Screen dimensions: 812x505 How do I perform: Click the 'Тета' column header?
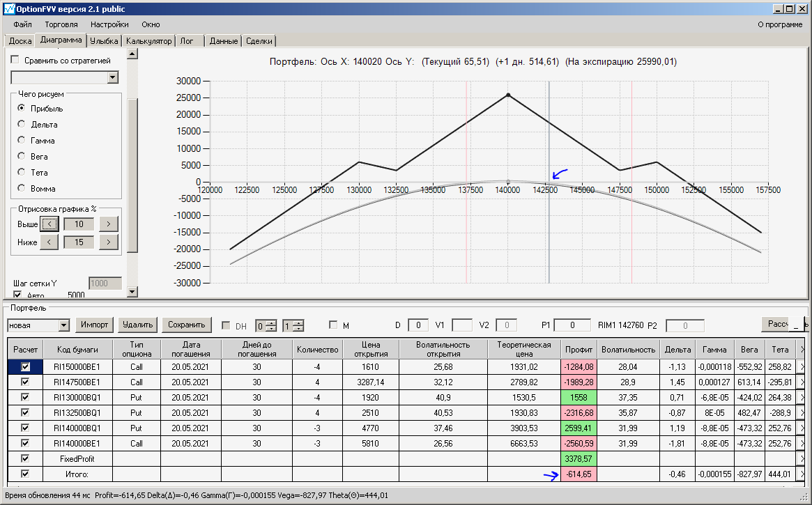coord(780,349)
